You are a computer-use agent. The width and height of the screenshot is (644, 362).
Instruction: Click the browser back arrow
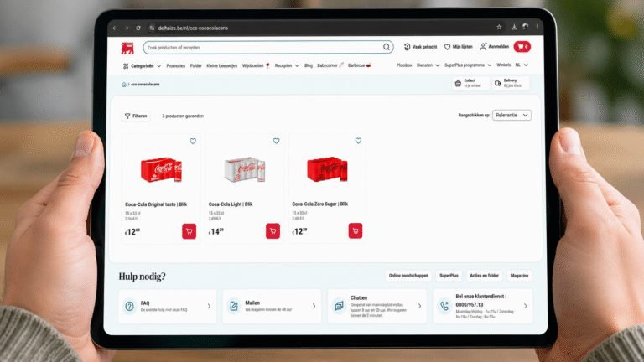[115, 28]
